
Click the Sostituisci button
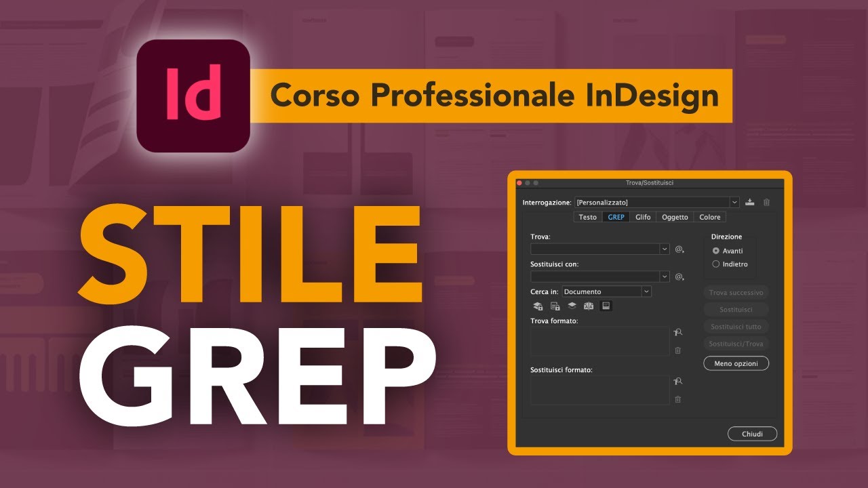coord(736,309)
